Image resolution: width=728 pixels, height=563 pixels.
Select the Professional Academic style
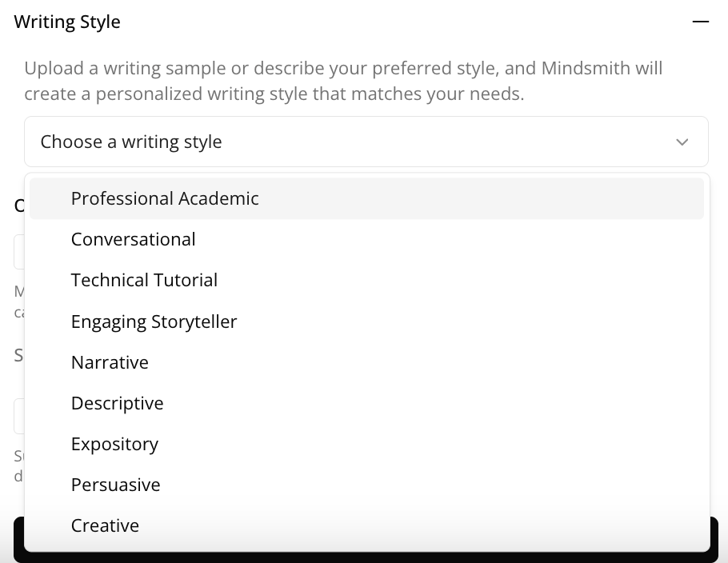165,198
